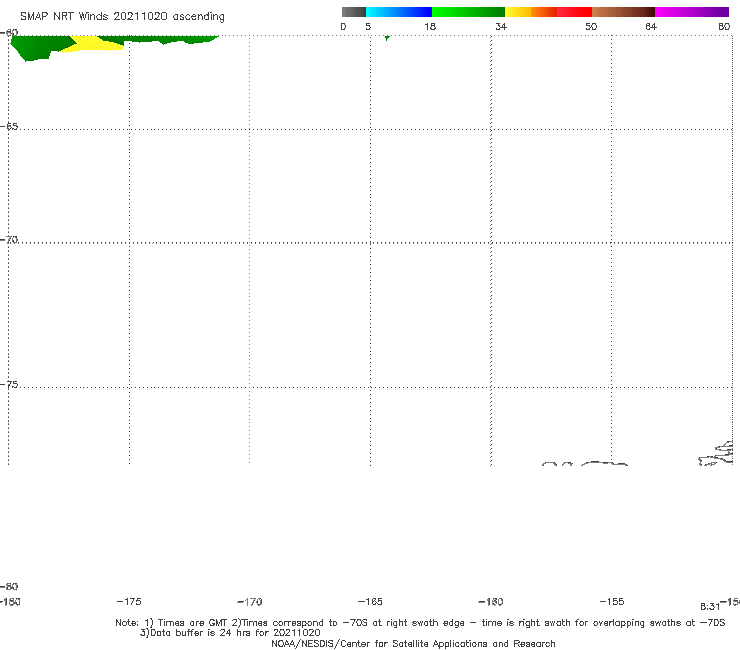Click the swath time label '8:31'
This screenshot has width=740, height=650.
tap(710, 607)
